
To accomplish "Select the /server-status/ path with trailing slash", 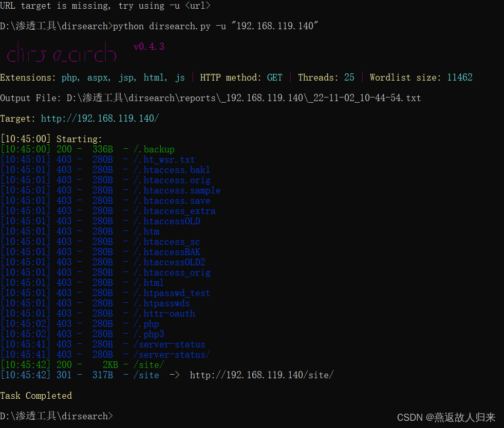I will point(172,355).
